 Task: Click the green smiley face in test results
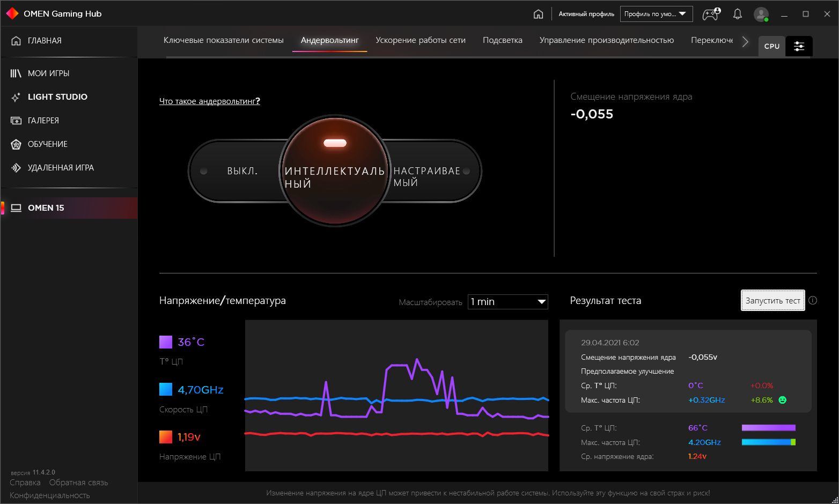click(782, 400)
